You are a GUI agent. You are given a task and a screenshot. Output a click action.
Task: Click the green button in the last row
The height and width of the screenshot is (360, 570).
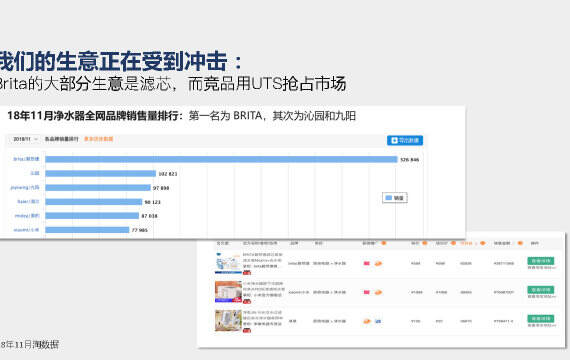pyautogui.click(x=541, y=319)
